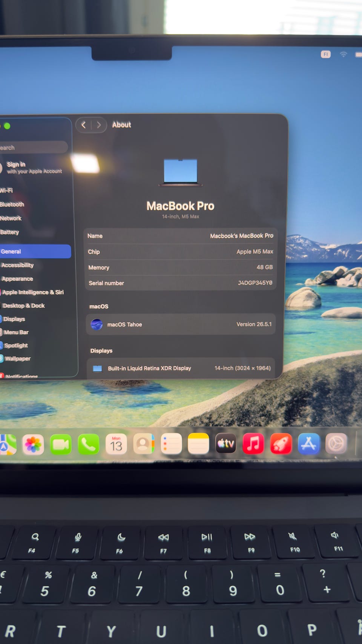Click the macOS Tahoe label

tap(124, 324)
